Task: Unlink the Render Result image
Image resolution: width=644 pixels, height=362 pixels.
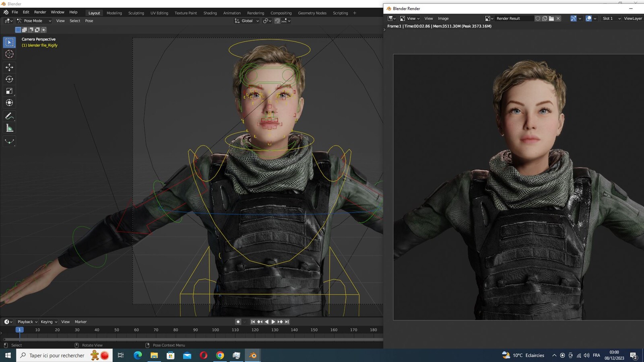Action: coord(558,19)
